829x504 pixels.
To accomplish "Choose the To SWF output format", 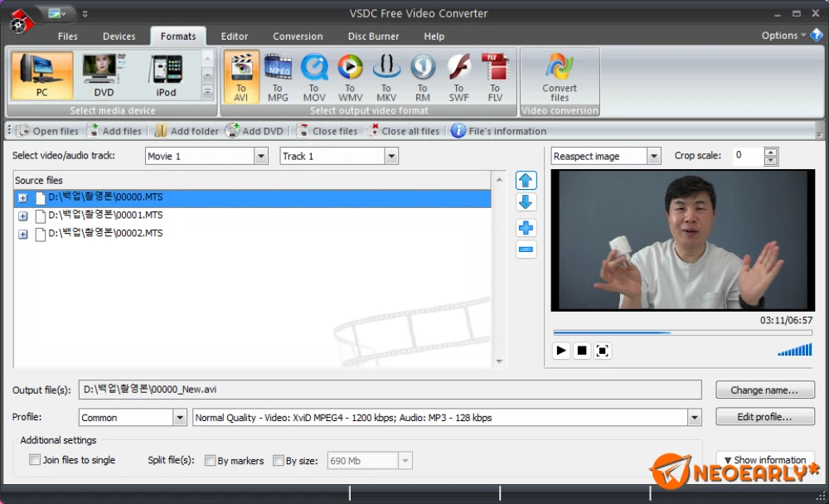I will pos(458,77).
